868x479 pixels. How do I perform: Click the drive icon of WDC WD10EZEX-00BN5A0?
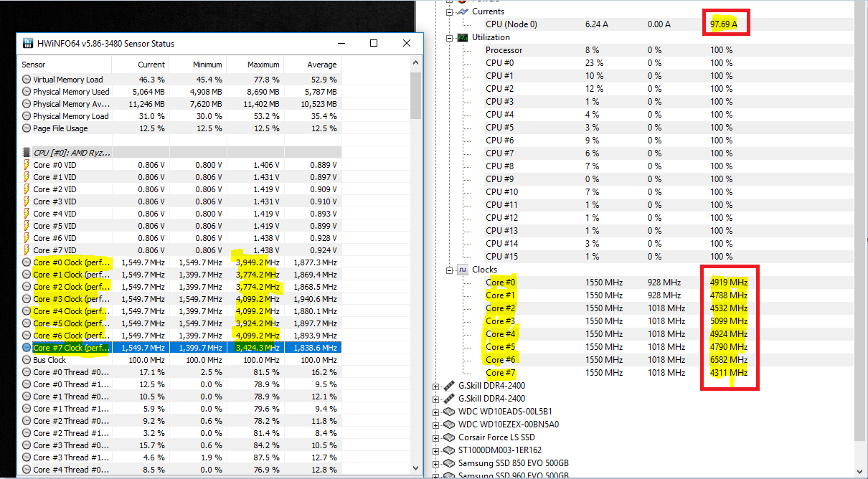point(450,425)
